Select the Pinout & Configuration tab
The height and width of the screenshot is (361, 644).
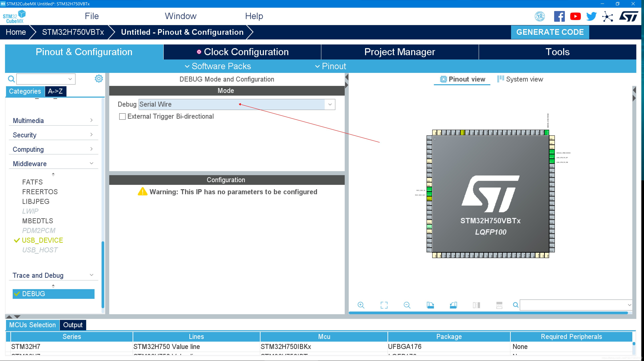point(84,52)
